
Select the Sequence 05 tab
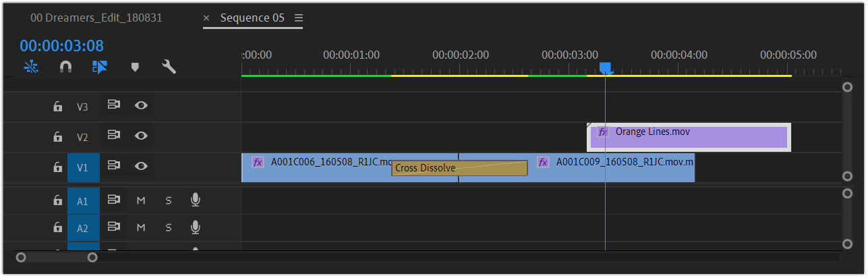(252, 18)
